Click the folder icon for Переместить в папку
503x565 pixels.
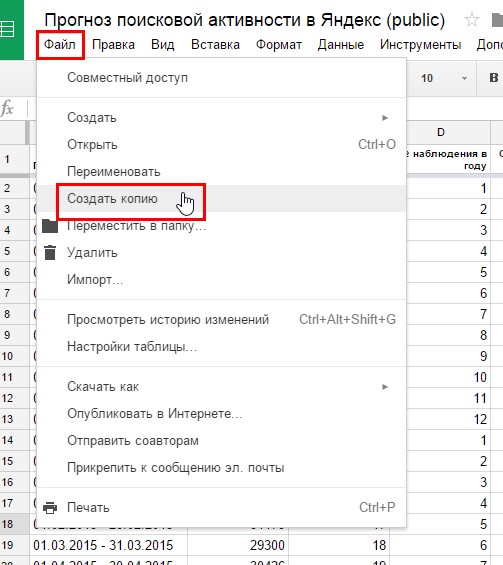[50, 226]
